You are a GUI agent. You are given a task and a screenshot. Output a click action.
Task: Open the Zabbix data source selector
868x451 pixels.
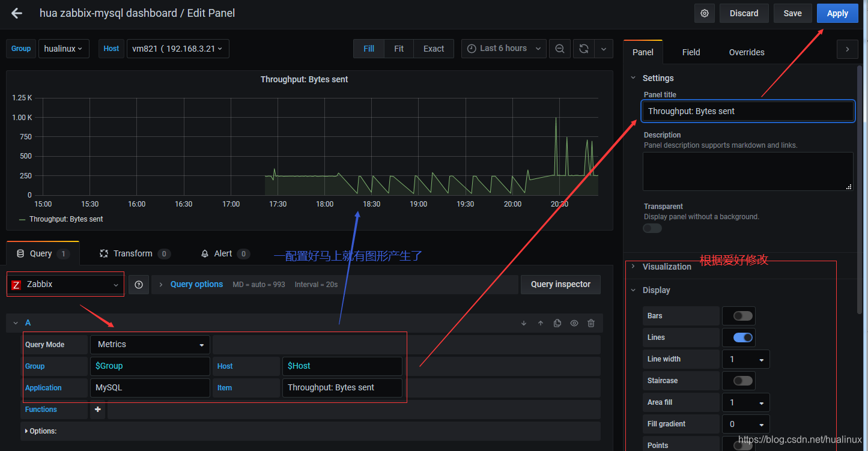click(65, 285)
